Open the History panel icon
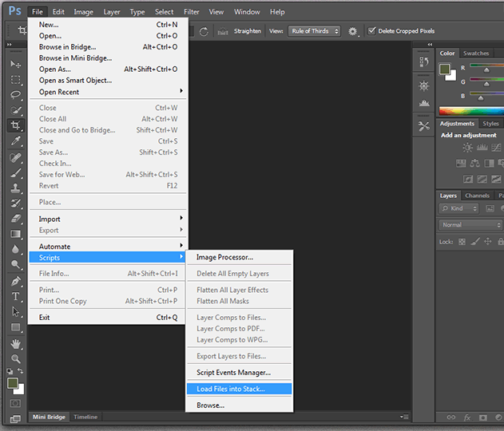The height and width of the screenshot is (431, 504). point(424,61)
